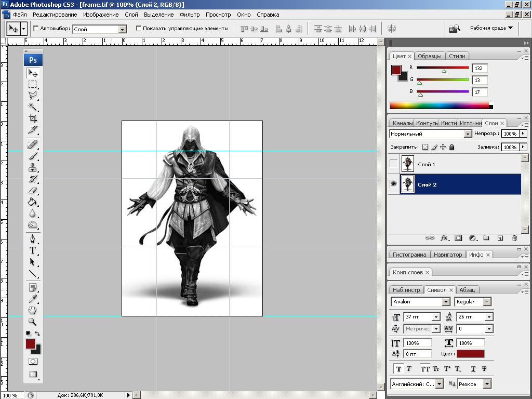Choose the Eyedropper tool in toolbox
The image size is (532, 399).
(33, 299)
